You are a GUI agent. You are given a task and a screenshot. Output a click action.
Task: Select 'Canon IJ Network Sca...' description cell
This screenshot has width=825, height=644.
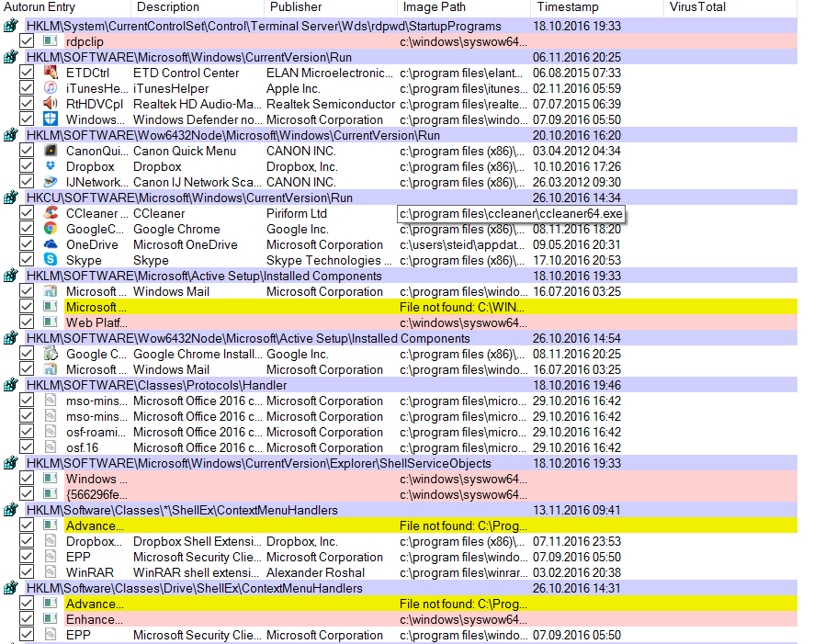(x=198, y=182)
